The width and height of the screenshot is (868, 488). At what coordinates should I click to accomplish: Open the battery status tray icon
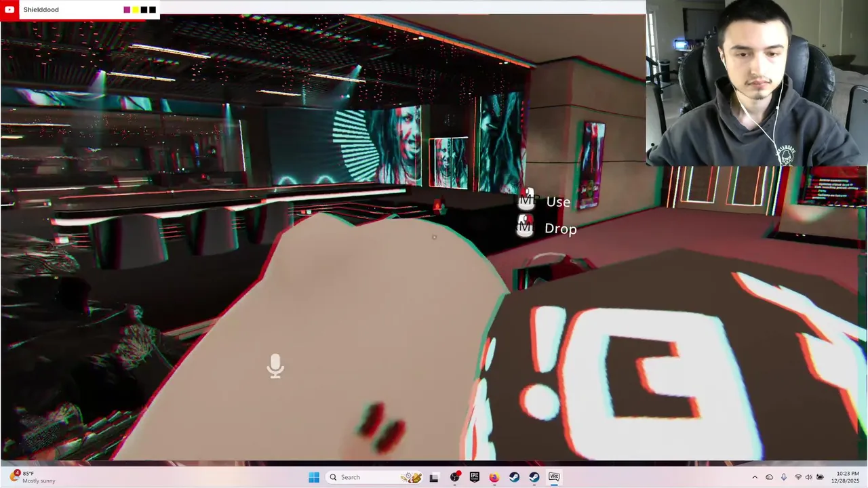[x=820, y=477]
